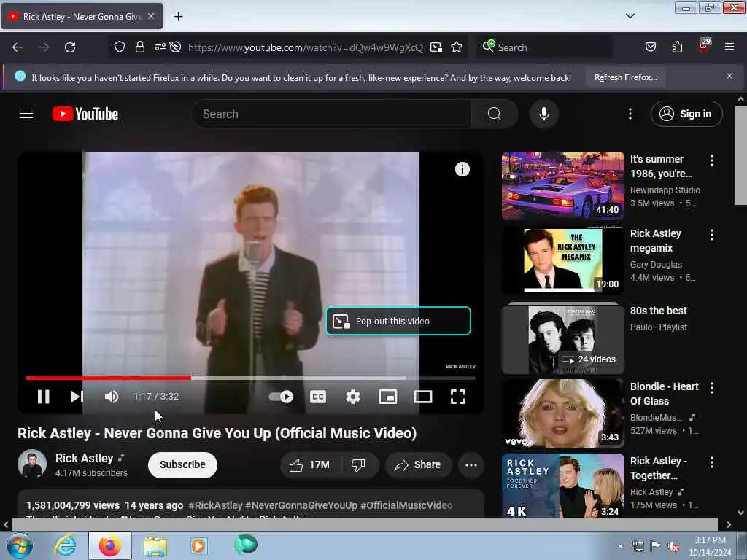Reload the current page
This screenshot has height=560, width=747.
tap(70, 47)
